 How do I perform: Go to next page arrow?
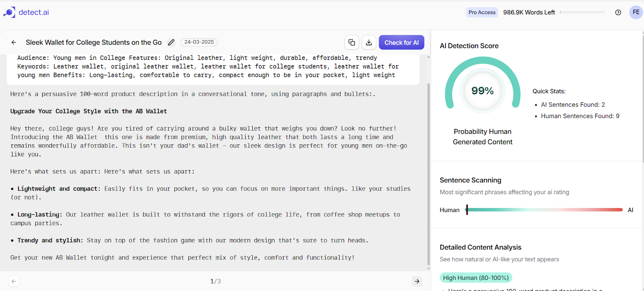click(417, 281)
